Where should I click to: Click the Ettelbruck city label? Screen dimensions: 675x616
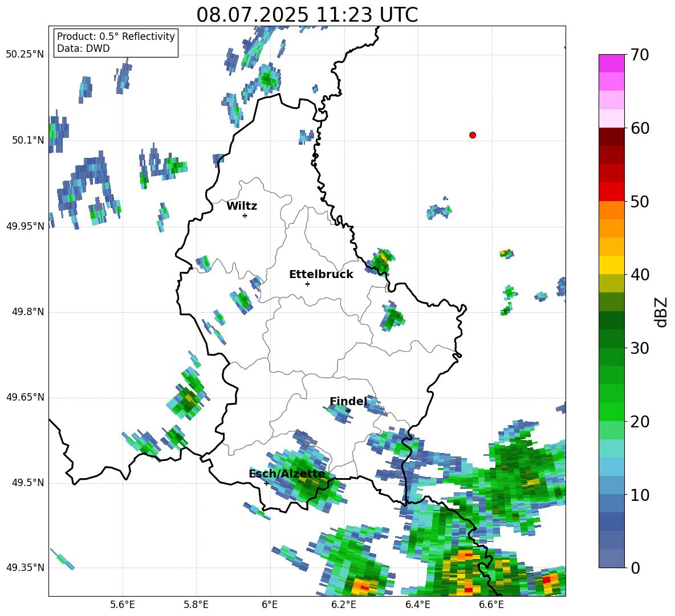[x=321, y=275]
